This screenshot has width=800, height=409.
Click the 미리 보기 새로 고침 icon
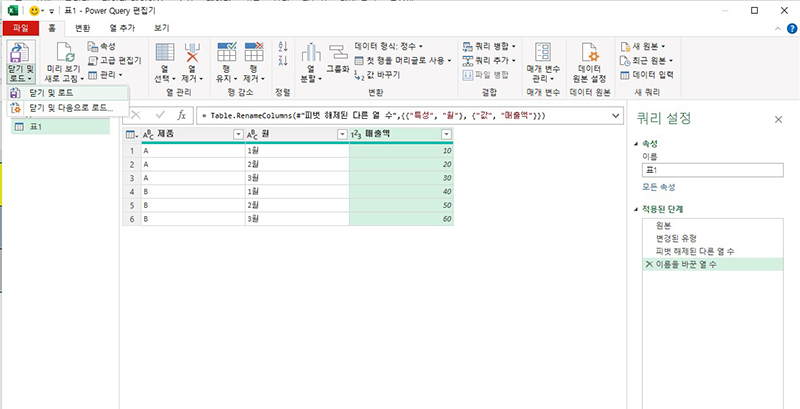62,54
